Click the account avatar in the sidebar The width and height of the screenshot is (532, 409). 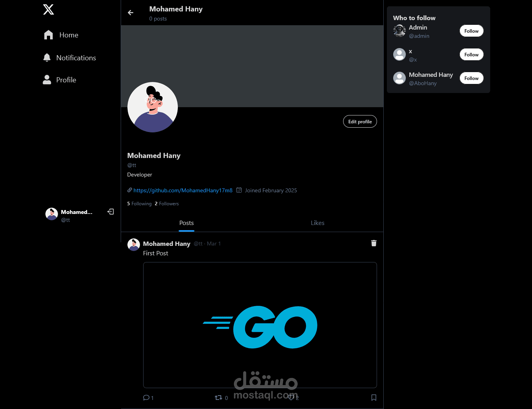pyautogui.click(x=52, y=214)
